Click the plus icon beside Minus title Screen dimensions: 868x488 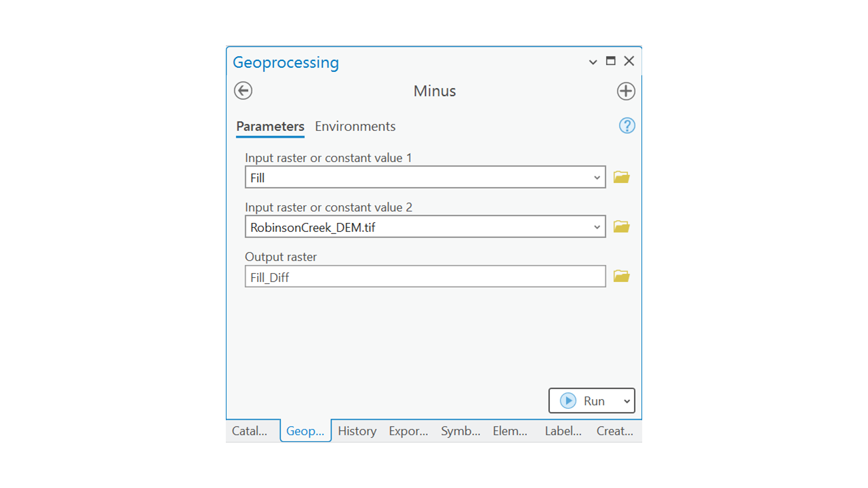625,91
